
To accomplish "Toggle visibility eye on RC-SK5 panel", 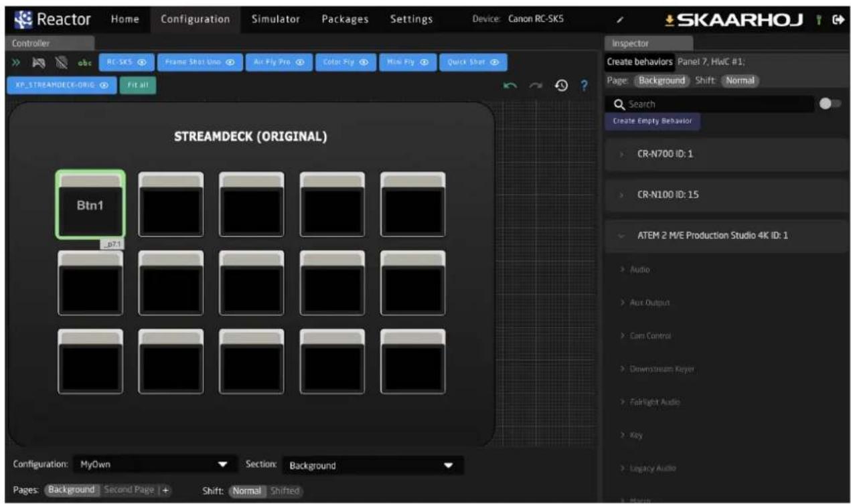I will point(141,62).
